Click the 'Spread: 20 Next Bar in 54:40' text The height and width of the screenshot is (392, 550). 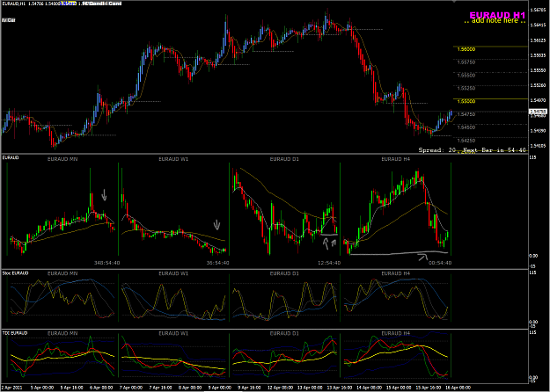pos(473,150)
